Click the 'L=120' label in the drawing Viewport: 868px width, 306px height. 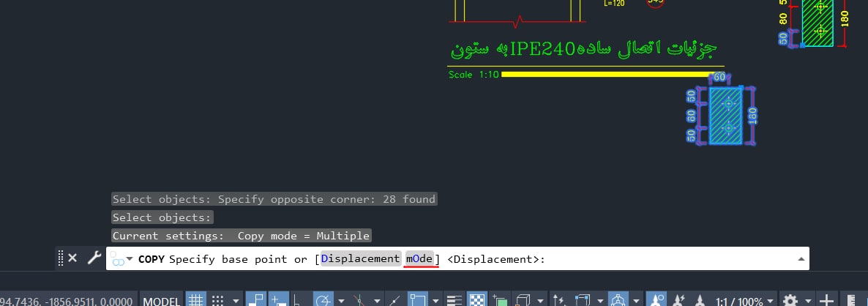tap(614, 3)
